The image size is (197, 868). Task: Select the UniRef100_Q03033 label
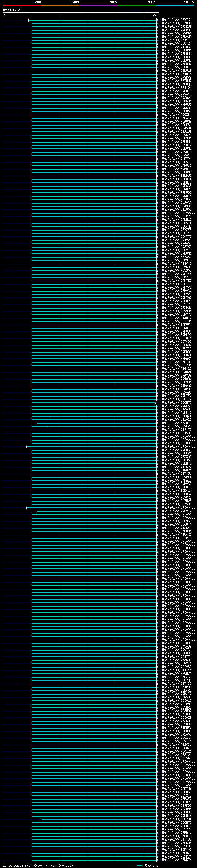tap(176, 203)
